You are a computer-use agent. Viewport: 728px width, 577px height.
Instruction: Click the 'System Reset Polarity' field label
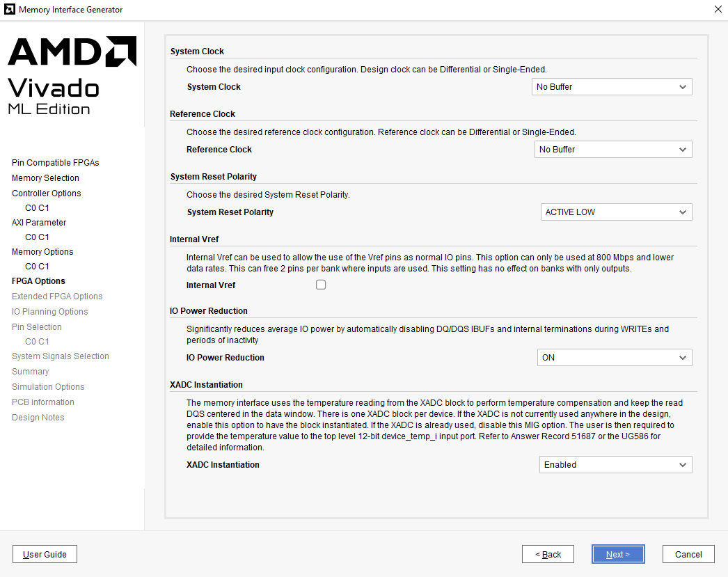point(230,212)
